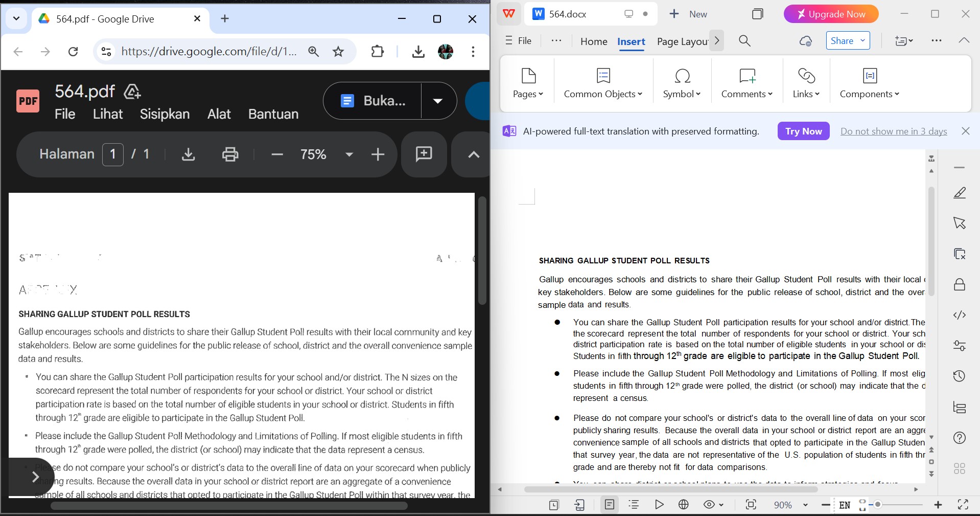Open the globe web layout view icon

tap(684, 505)
